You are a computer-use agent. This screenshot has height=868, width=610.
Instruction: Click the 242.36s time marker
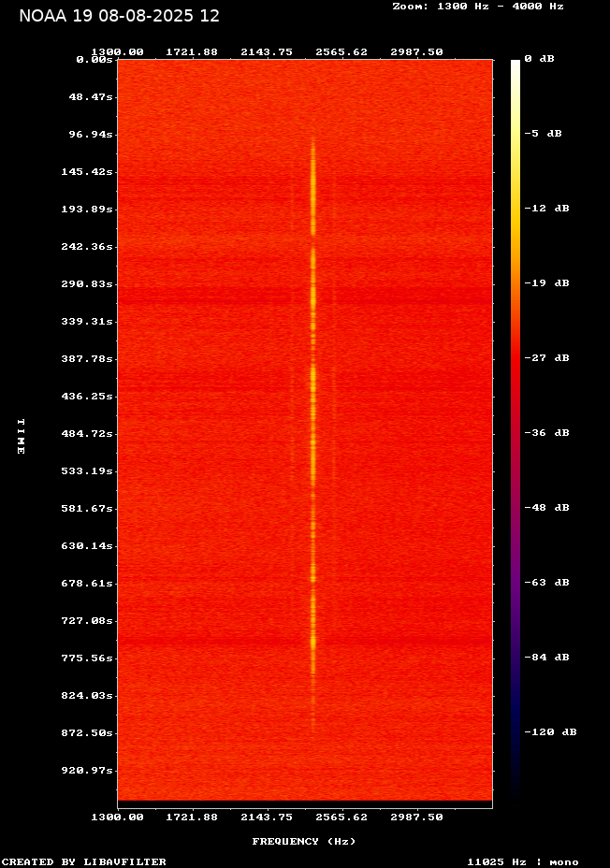[86, 247]
